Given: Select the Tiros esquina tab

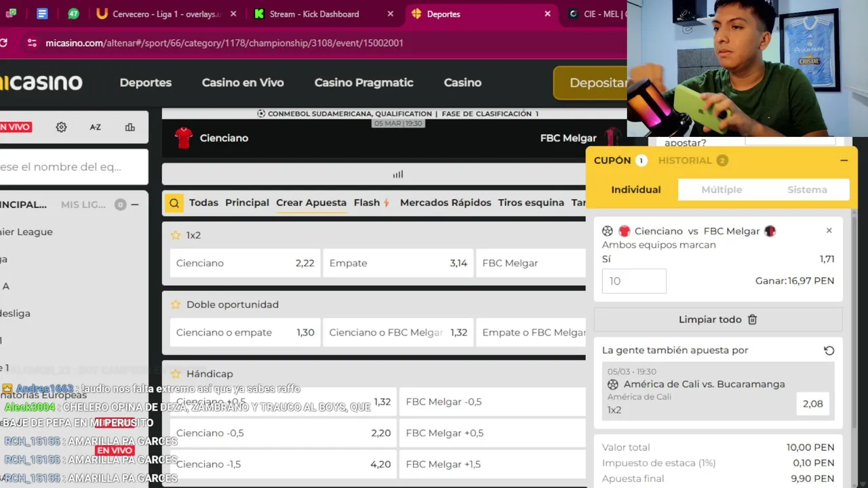Looking at the screenshot, I should (x=531, y=203).
